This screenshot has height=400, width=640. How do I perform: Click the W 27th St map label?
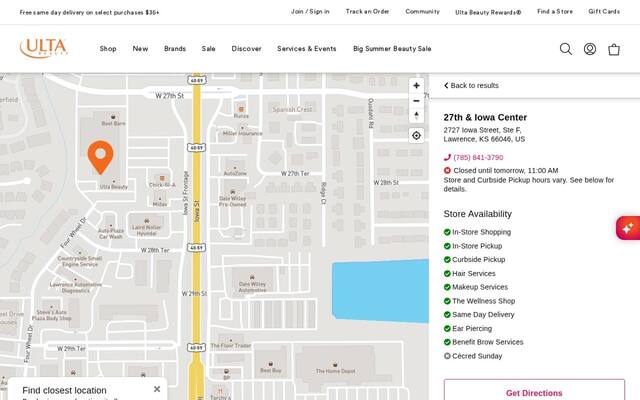click(169, 96)
